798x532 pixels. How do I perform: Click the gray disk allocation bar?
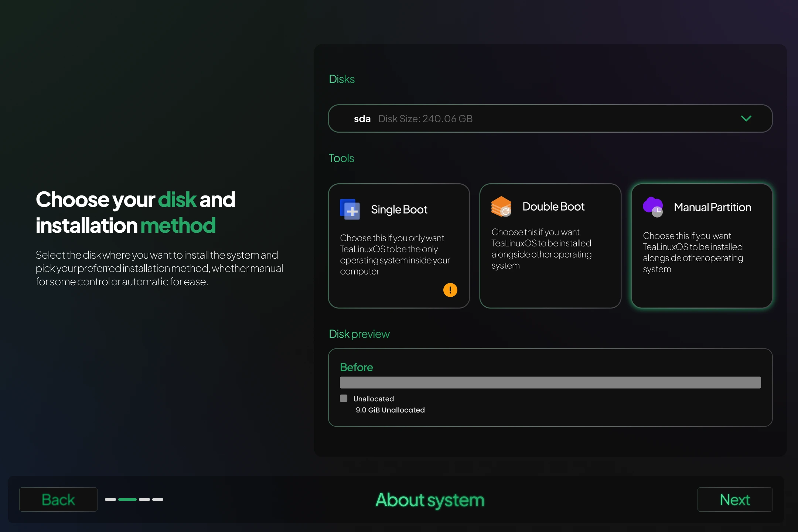[550, 382]
